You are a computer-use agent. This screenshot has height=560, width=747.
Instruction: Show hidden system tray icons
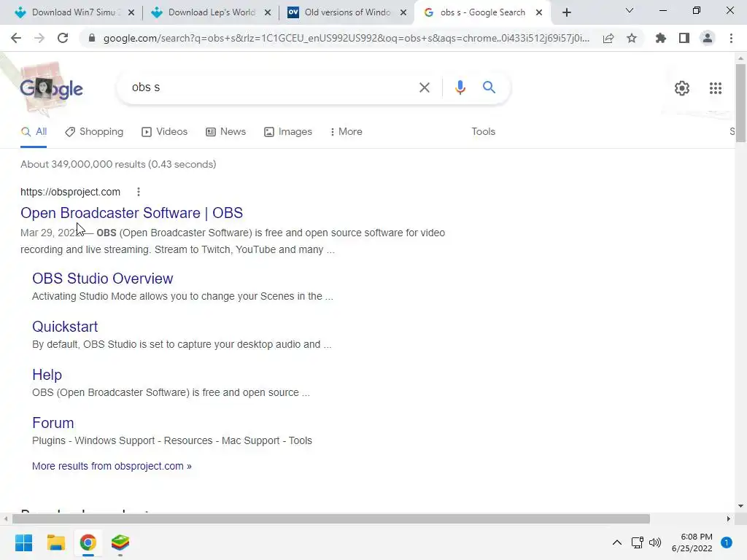click(617, 542)
